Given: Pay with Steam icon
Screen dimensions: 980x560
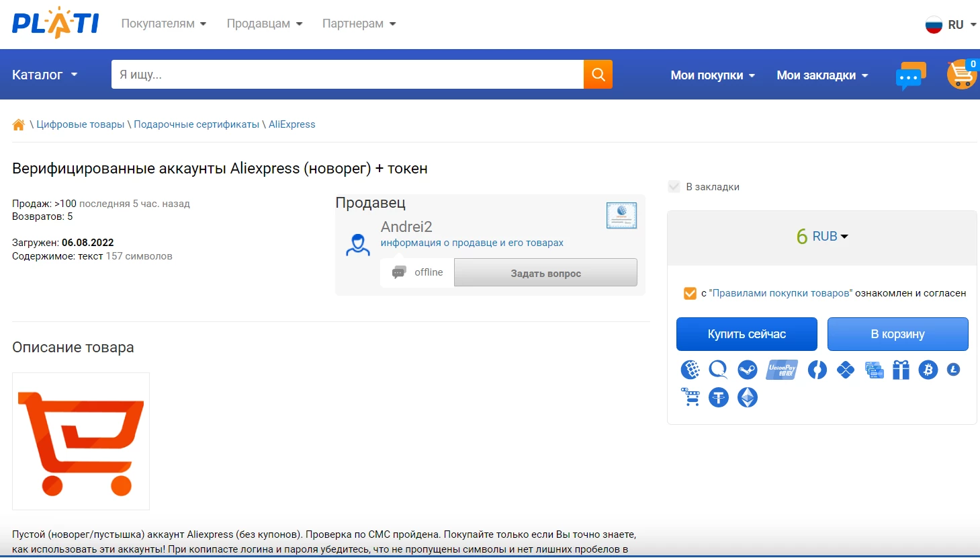Looking at the screenshot, I should tap(747, 370).
